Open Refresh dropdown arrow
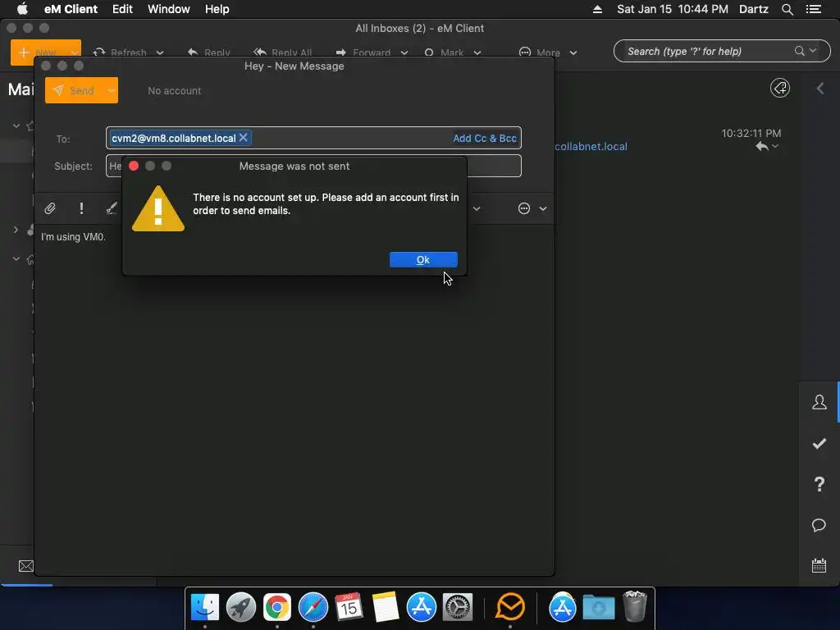 160,52
